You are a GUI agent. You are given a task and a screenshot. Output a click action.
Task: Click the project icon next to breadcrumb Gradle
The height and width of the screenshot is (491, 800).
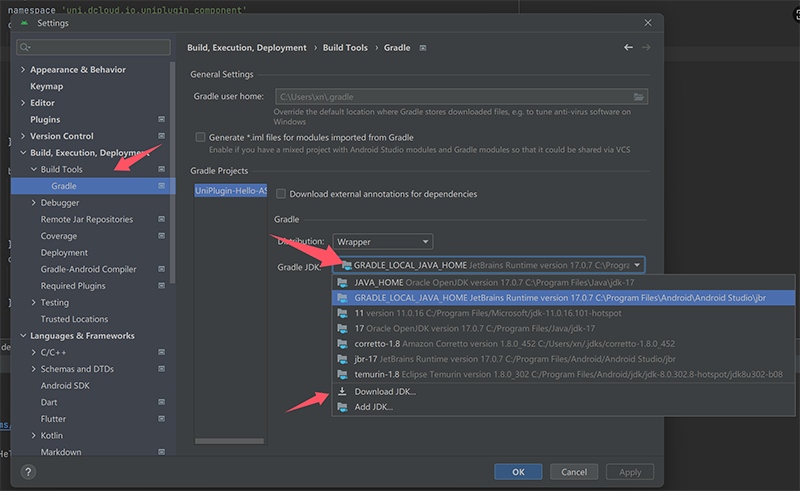tap(423, 47)
